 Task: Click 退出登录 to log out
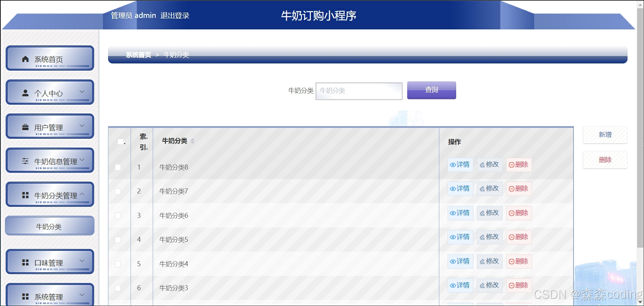pos(175,15)
